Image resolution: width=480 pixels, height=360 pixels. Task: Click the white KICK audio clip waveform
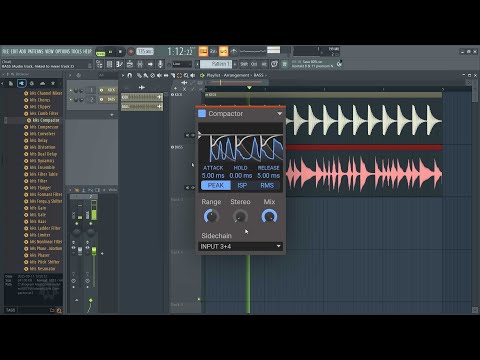[365, 120]
